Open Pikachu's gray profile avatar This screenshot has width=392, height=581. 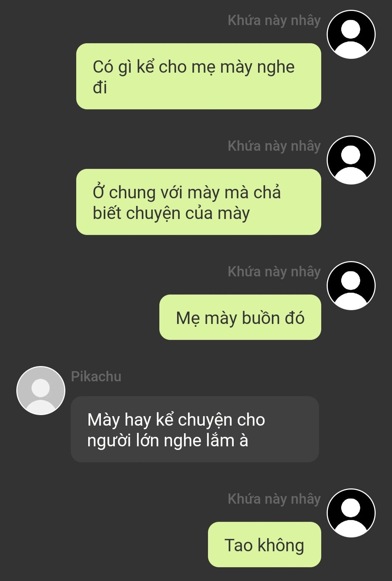pos(41,390)
